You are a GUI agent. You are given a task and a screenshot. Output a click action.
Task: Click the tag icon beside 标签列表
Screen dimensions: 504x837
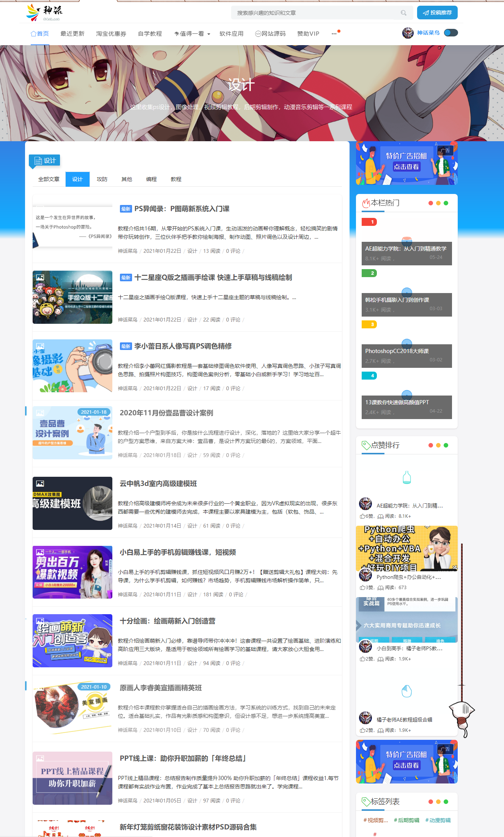pos(366,802)
